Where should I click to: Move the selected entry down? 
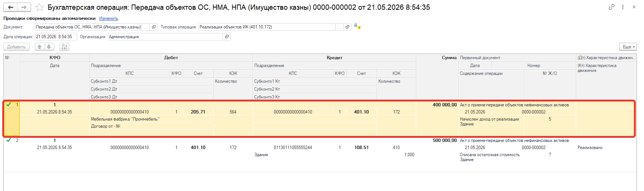pyautogui.click(x=49, y=47)
